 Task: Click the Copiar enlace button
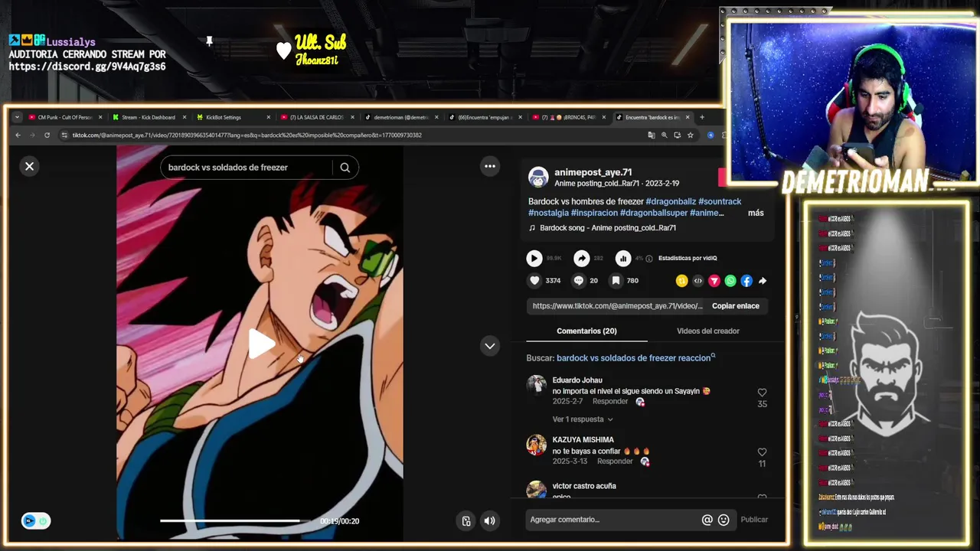click(736, 306)
